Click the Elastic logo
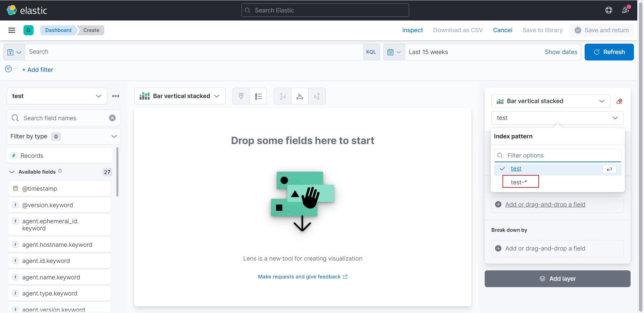This screenshot has height=313, width=644. [x=27, y=10]
